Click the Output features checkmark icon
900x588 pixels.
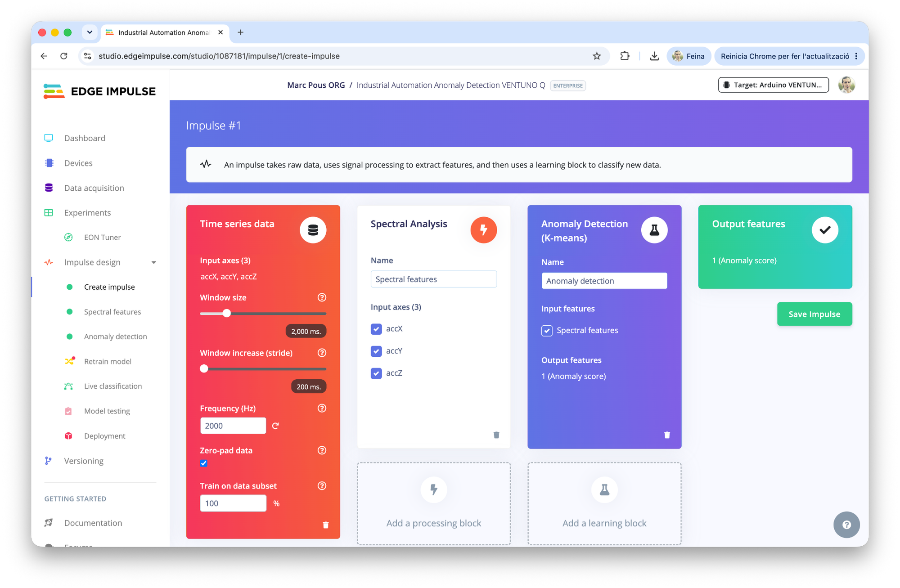[x=825, y=230]
